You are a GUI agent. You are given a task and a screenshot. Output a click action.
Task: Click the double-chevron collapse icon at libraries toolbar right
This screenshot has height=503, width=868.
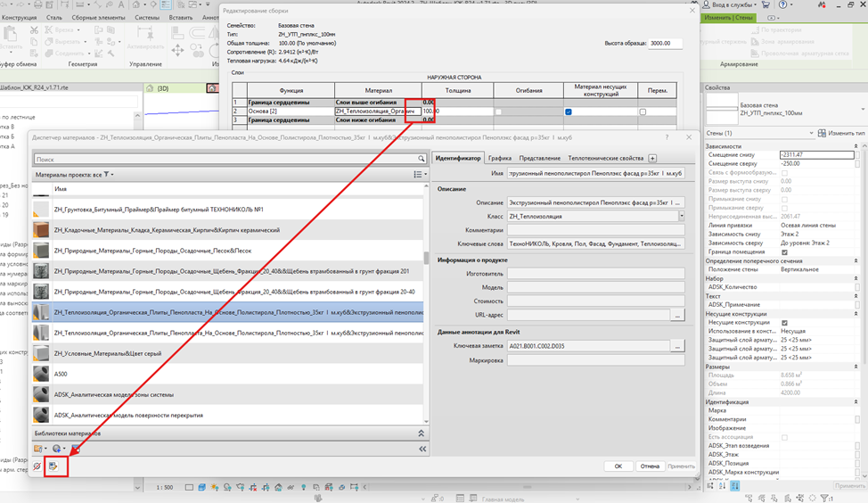pos(422,449)
